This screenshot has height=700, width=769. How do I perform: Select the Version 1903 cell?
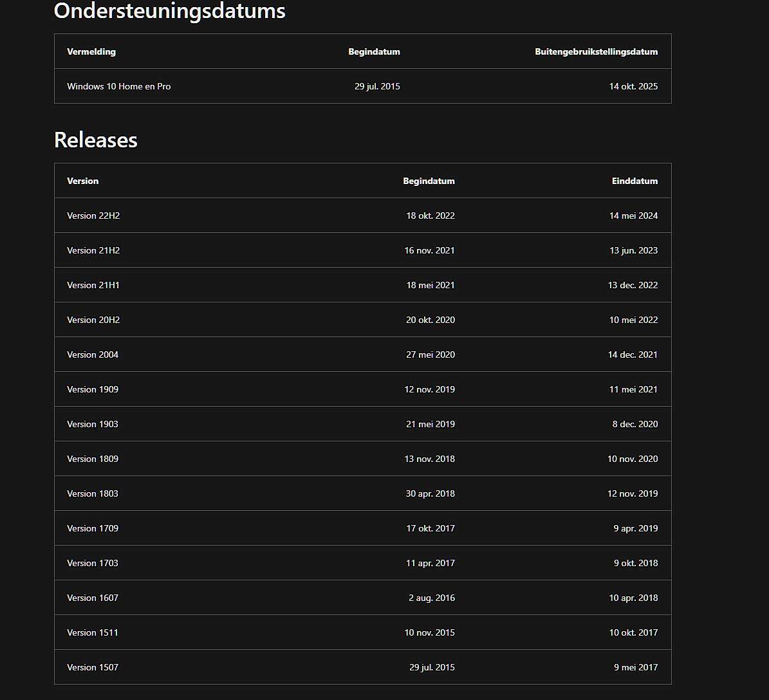(93, 425)
